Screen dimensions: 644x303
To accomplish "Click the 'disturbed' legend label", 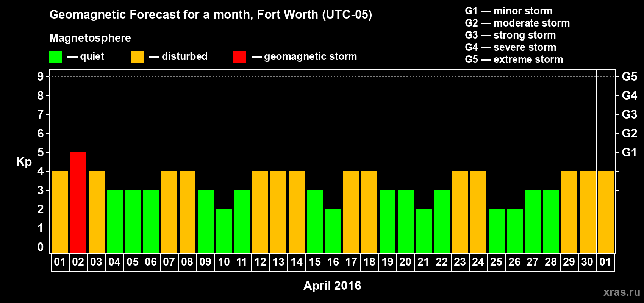I will [184, 56].
